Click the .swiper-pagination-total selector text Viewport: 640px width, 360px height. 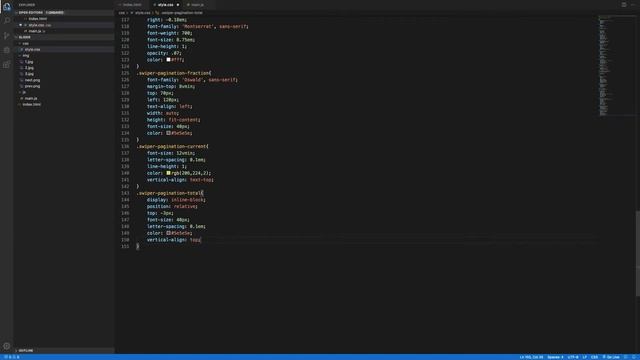click(x=169, y=193)
